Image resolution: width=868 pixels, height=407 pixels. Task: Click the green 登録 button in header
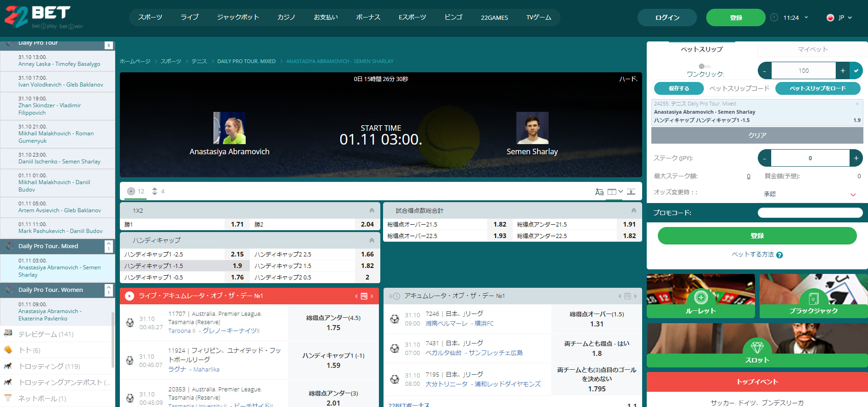tap(736, 17)
